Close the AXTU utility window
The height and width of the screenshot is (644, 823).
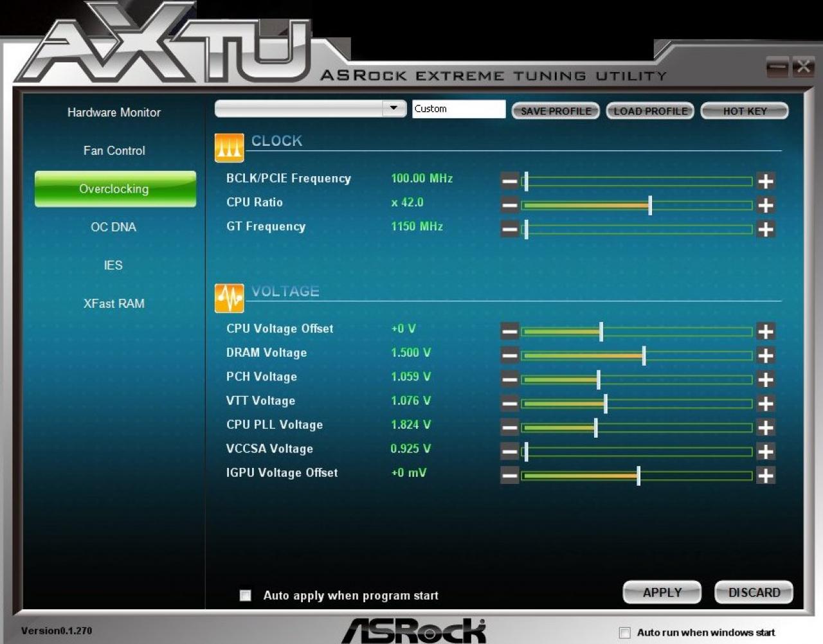tap(803, 66)
